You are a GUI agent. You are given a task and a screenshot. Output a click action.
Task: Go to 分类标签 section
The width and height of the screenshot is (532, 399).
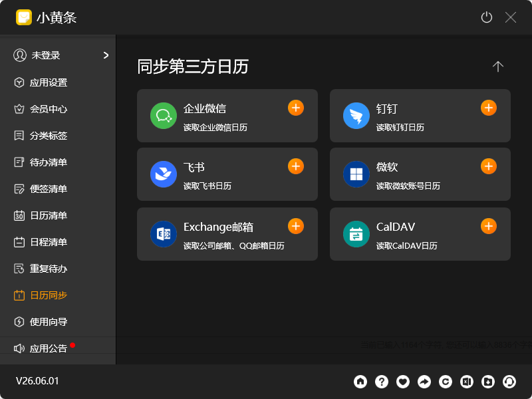[x=58, y=136]
